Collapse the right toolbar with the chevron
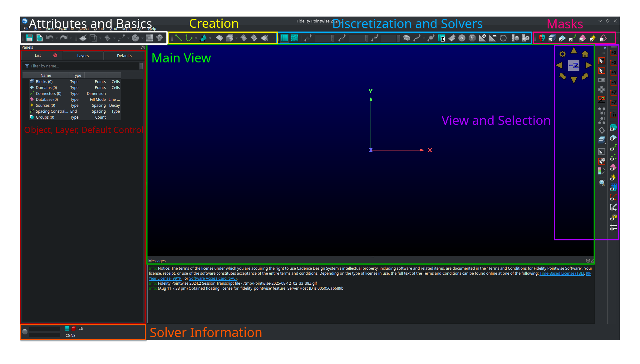The width and height of the screenshot is (640, 364). click(x=605, y=48)
